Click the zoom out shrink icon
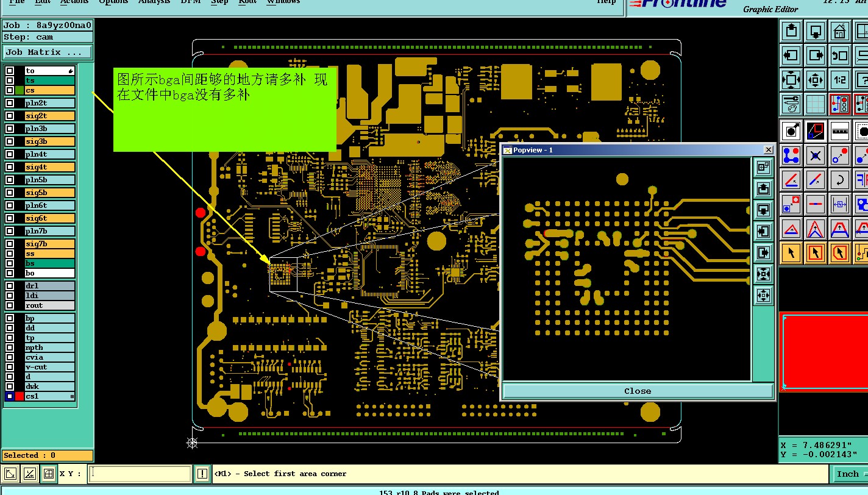Image resolution: width=868 pixels, height=495 pixels. [x=816, y=79]
